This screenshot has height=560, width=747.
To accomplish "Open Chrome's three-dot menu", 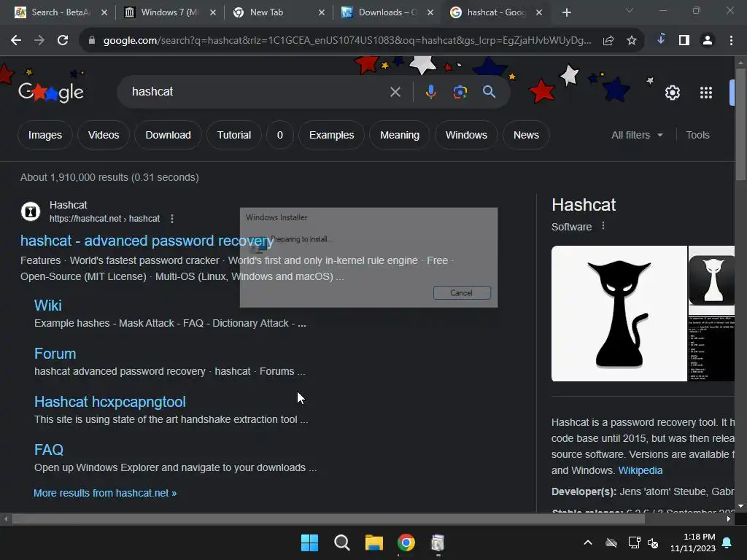I will pos(731,41).
